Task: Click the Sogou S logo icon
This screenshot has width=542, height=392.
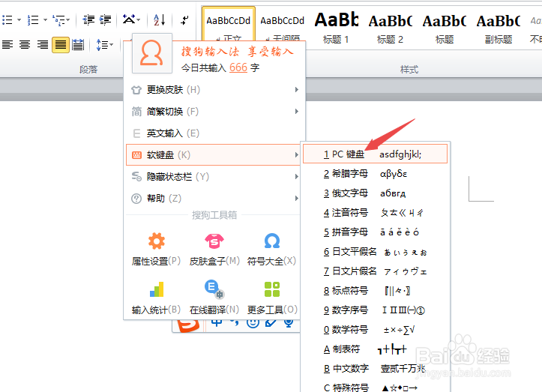Action: (x=188, y=325)
